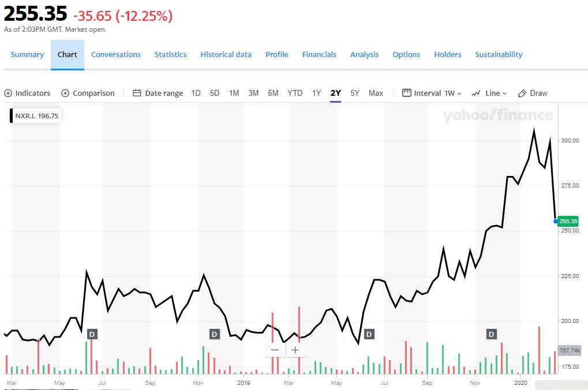The image size is (588, 390).
Task: Open the Sustainability tab
Action: [x=499, y=54]
